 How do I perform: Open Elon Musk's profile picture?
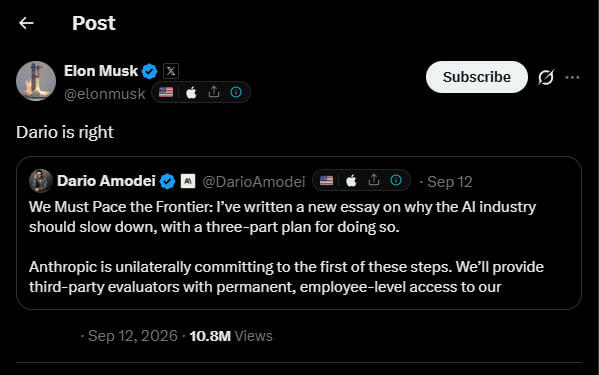coord(36,81)
